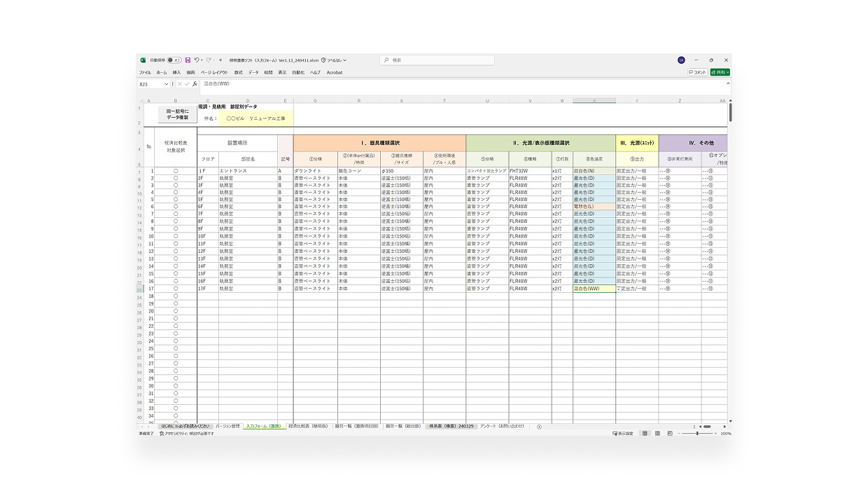The width and height of the screenshot is (868, 489).
Task: Open the 挿入 ribbon tab
Action: (176, 72)
